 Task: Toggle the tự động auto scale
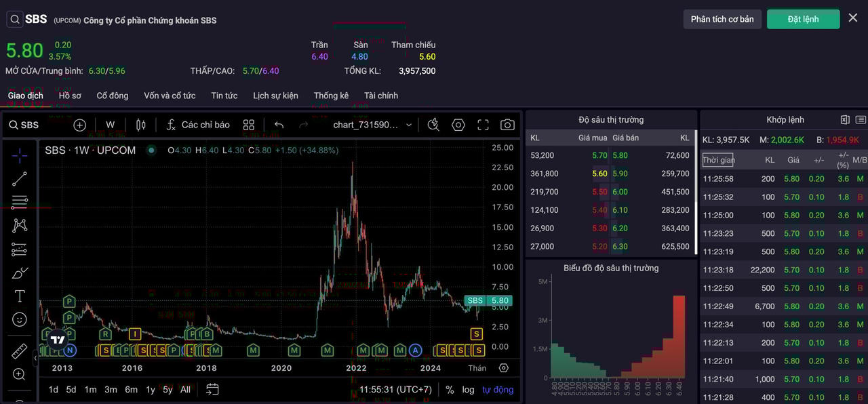tap(498, 390)
